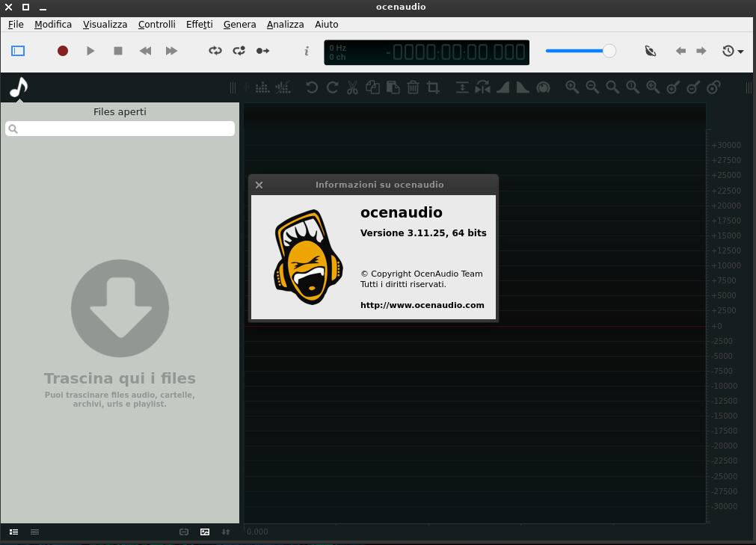Image resolution: width=756 pixels, height=545 pixels.
Task: Navigate forward with right arrow icon
Action: (x=701, y=51)
